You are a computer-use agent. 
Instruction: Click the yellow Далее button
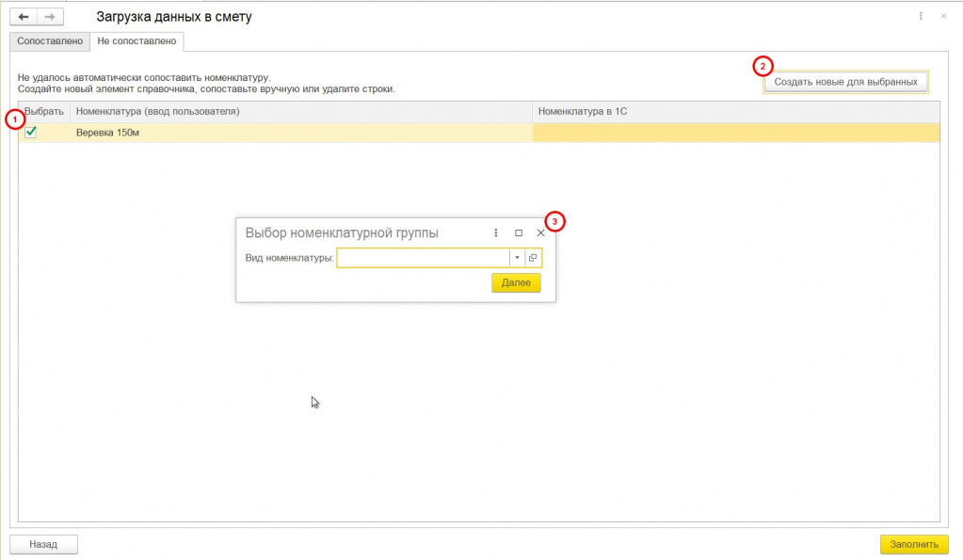[x=516, y=282]
